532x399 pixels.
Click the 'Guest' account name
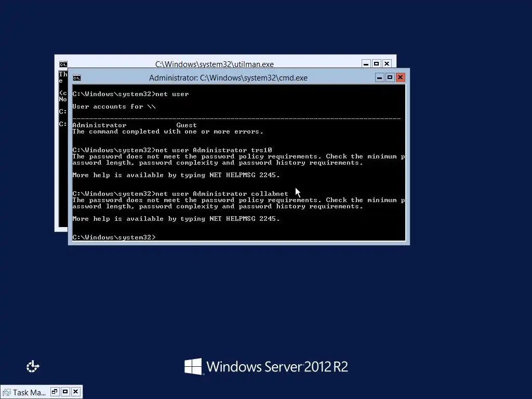point(187,125)
